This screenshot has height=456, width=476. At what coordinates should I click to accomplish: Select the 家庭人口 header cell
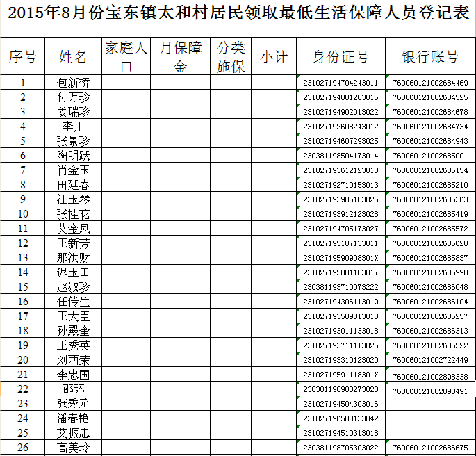(126, 56)
